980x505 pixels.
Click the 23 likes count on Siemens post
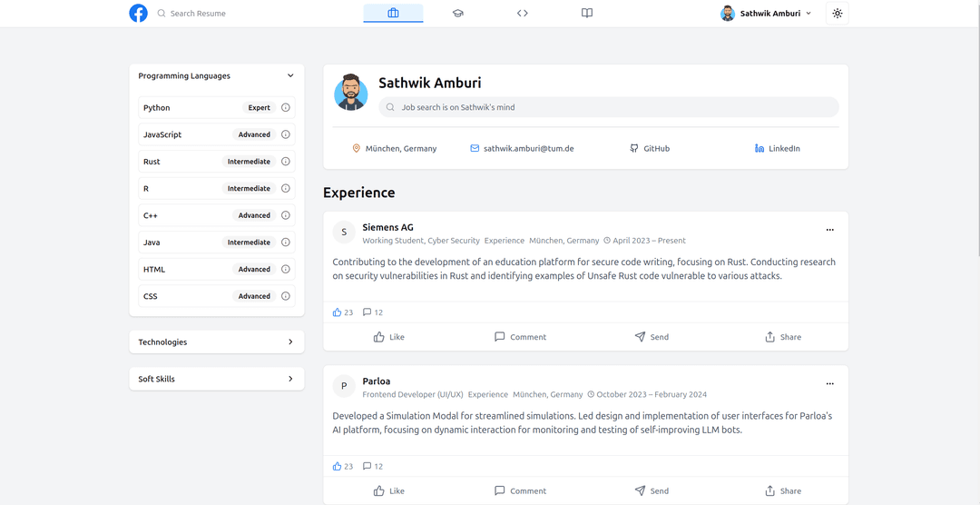[x=343, y=312]
